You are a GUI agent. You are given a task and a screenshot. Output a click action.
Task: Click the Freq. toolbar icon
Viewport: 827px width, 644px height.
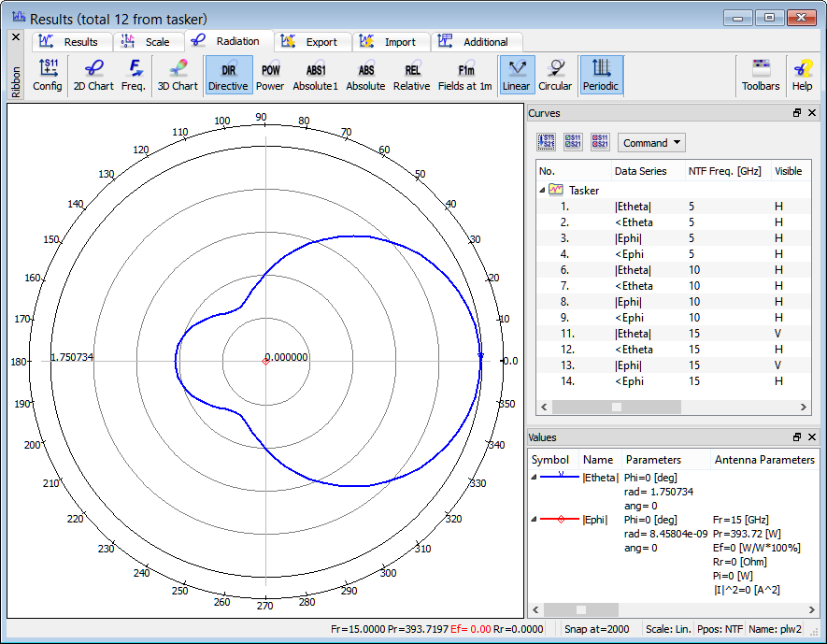[134, 75]
